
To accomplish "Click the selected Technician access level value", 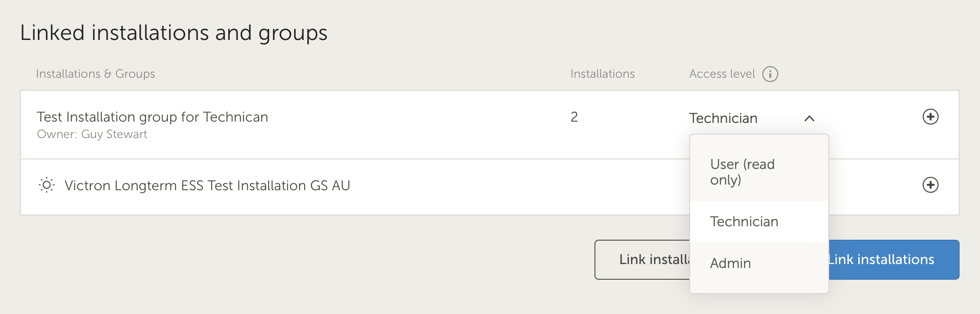I will [x=723, y=118].
